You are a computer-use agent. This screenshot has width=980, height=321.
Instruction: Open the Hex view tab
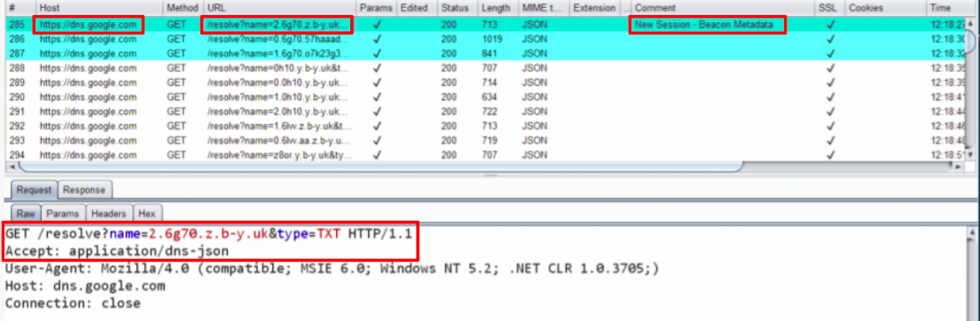(147, 214)
